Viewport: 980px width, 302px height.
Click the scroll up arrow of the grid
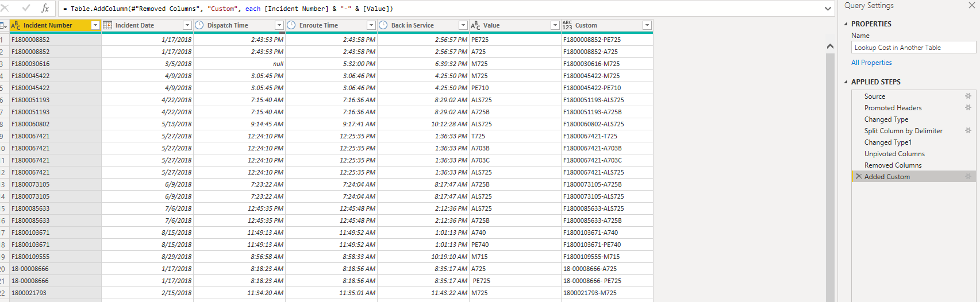point(830,46)
